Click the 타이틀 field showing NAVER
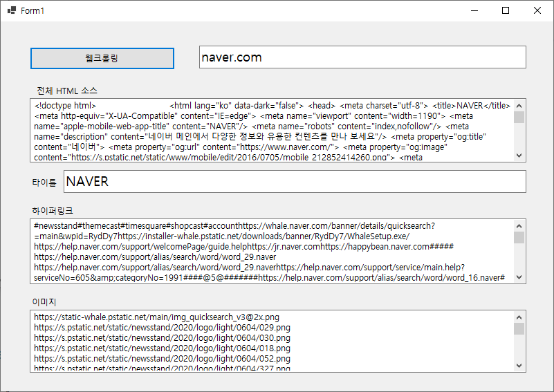 point(295,182)
